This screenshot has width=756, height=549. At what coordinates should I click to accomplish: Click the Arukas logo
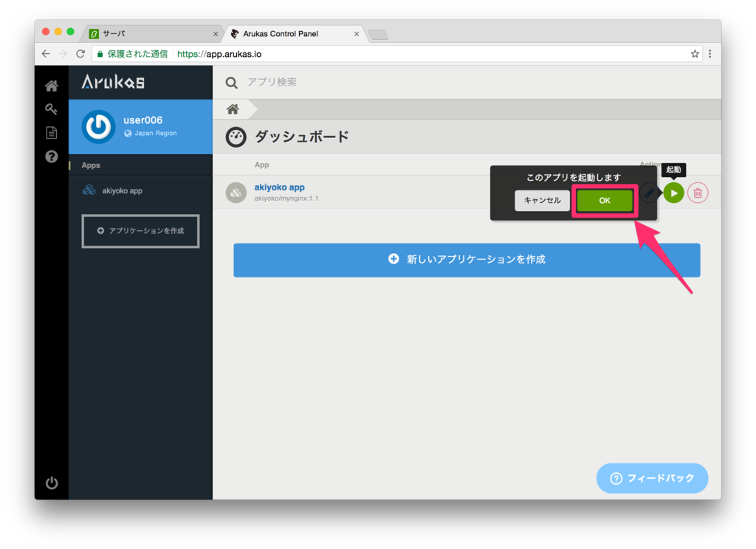click(x=113, y=81)
